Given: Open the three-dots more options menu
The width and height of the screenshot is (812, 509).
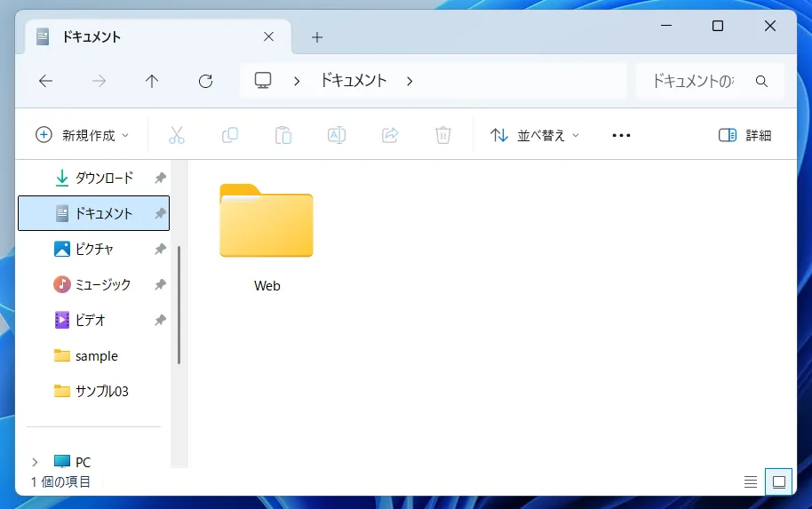Looking at the screenshot, I should click(621, 136).
